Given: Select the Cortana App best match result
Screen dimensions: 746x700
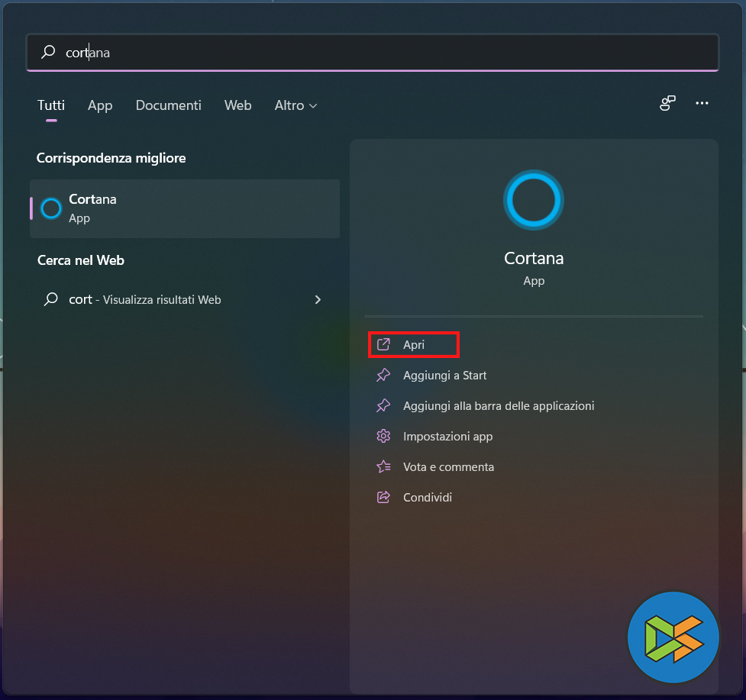Looking at the screenshot, I should tap(185, 208).
